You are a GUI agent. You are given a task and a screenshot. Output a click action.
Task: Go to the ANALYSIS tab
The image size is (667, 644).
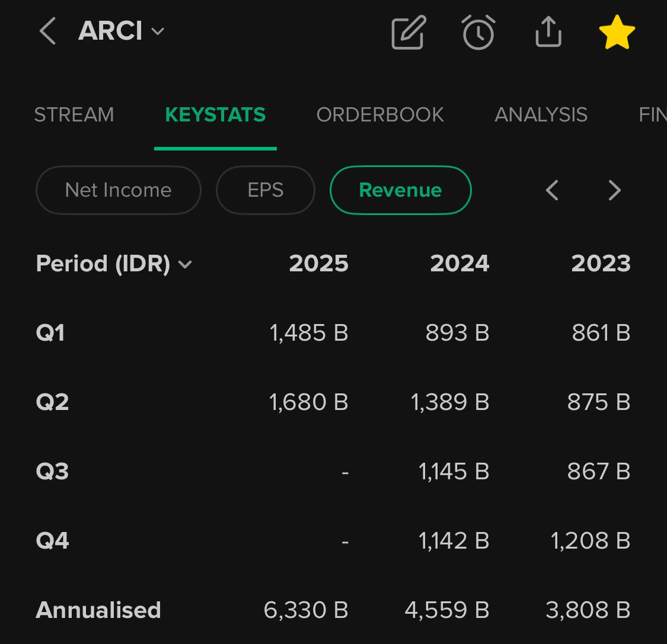pyautogui.click(x=541, y=114)
